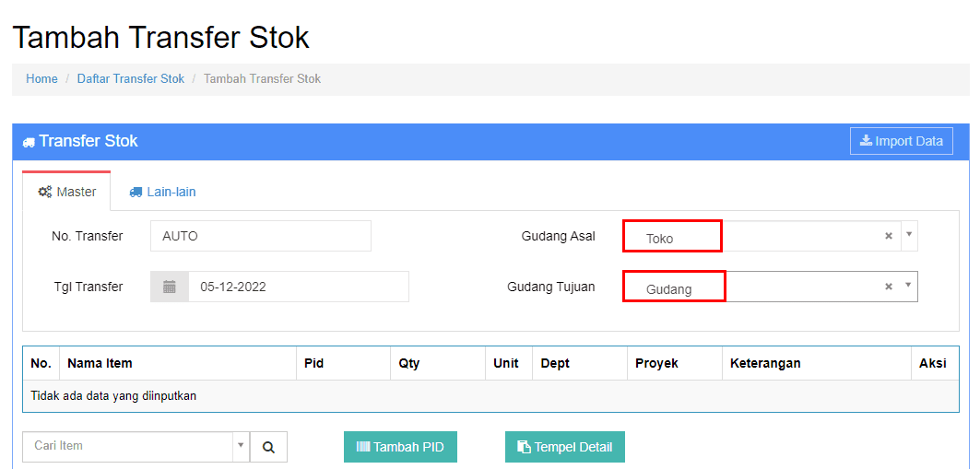Expand the Gudang Tujuan dropdown arrow

pyautogui.click(x=909, y=285)
